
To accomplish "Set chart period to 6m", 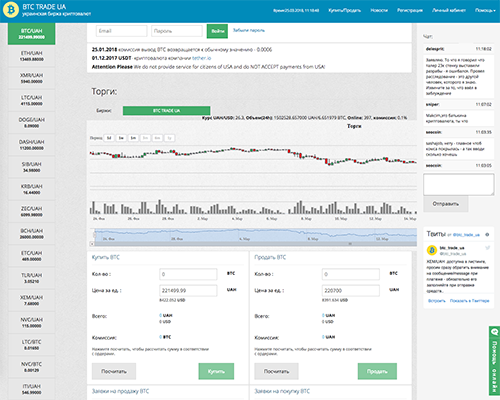I will point(157,138).
